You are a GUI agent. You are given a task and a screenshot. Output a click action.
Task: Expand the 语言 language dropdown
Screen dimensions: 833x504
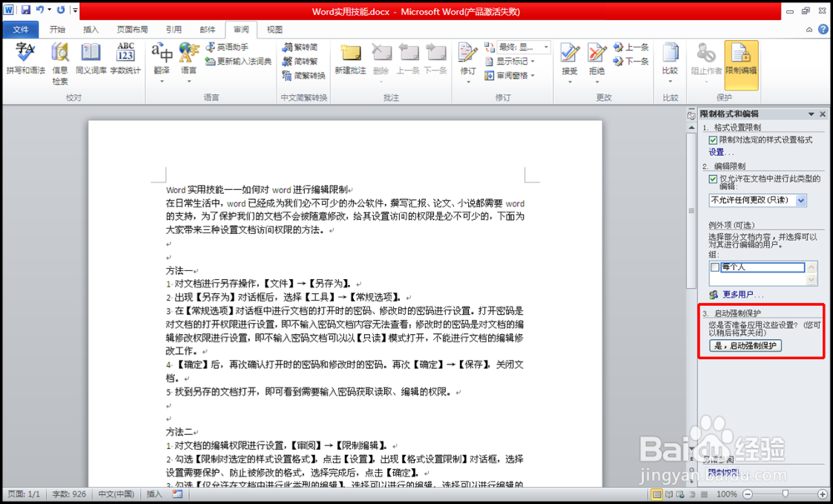[188, 82]
